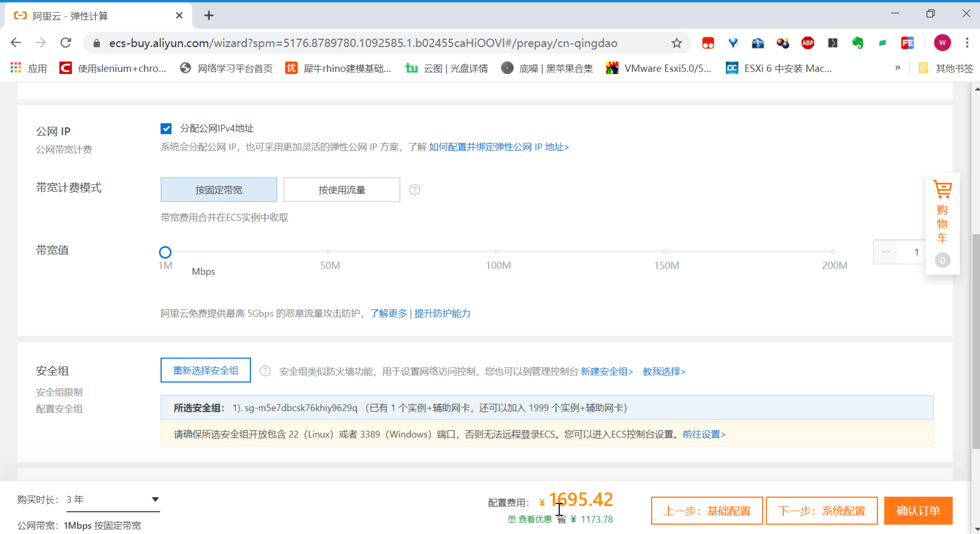Open the 购买时长 3 年 dropdown
Viewport: 980px width, 534px height.
tap(113, 500)
